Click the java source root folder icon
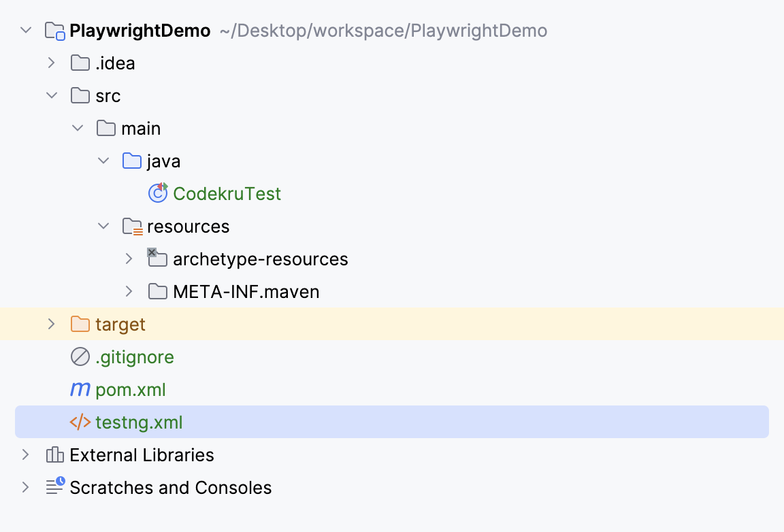 click(x=132, y=161)
